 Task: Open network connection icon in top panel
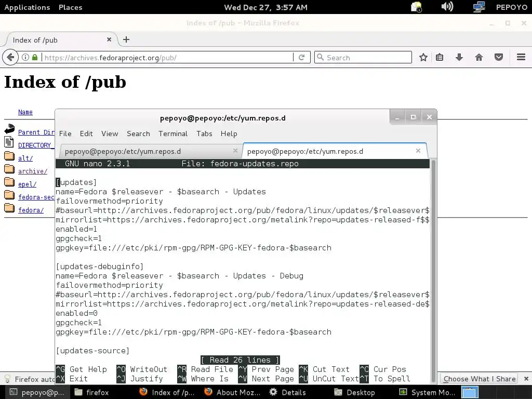click(478, 7)
